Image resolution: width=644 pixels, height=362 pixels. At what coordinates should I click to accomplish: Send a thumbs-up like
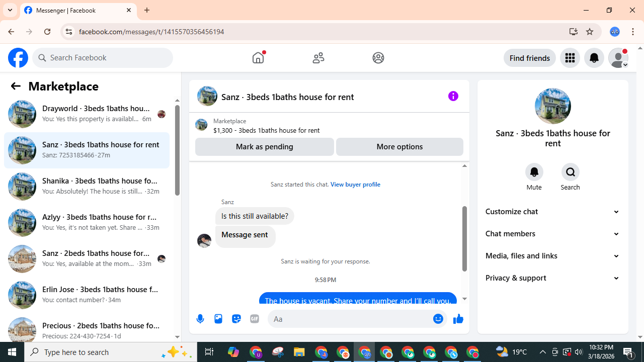[458, 319]
